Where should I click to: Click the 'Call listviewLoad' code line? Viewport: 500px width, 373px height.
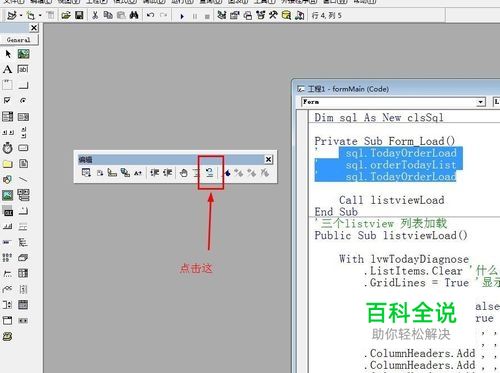click(x=392, y=200)
